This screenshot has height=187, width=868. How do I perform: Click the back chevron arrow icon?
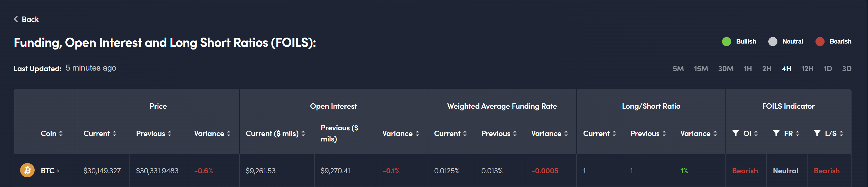point(16,19)
